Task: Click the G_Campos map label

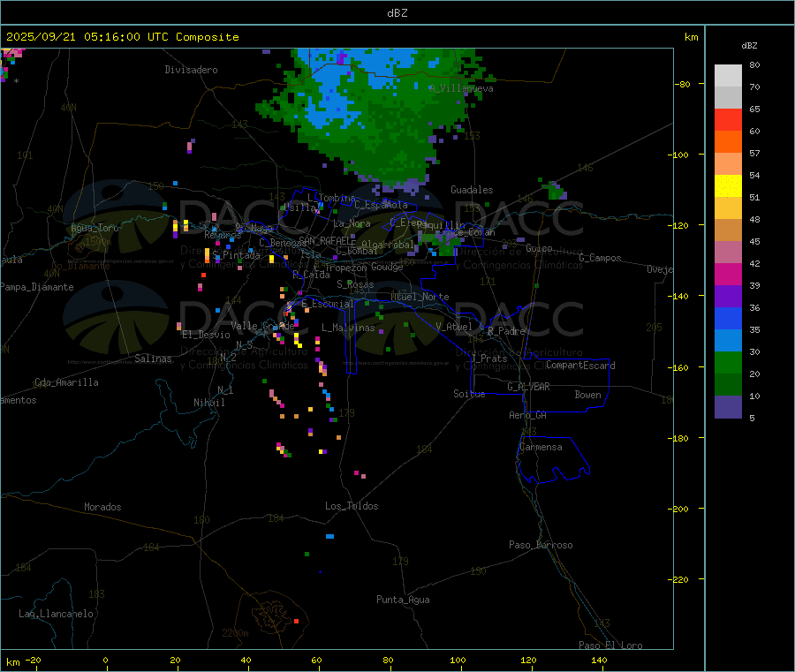Action: [601, 258]
